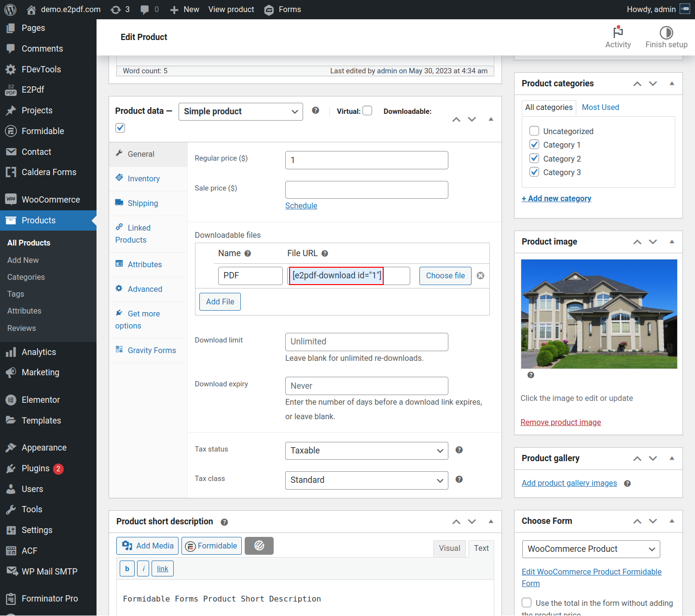Click the house product image thumbnail
The width and height of the screenshot is (695, 616).
point(599,314)
